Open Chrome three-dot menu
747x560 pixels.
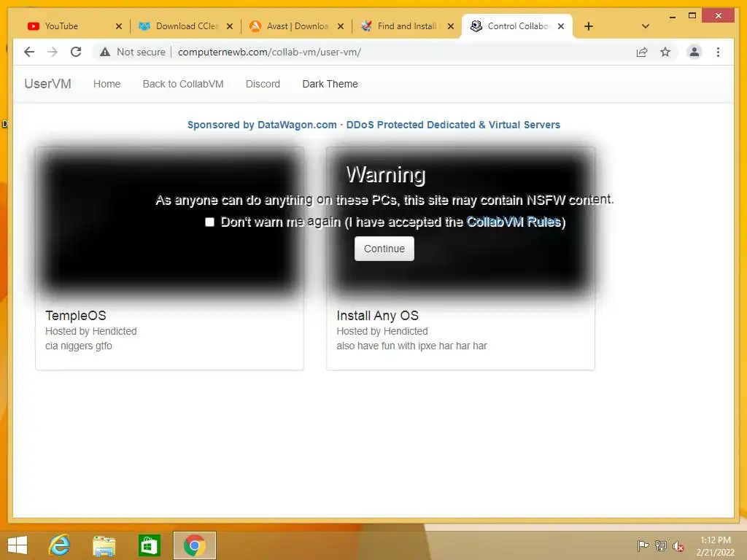(718, 52)
